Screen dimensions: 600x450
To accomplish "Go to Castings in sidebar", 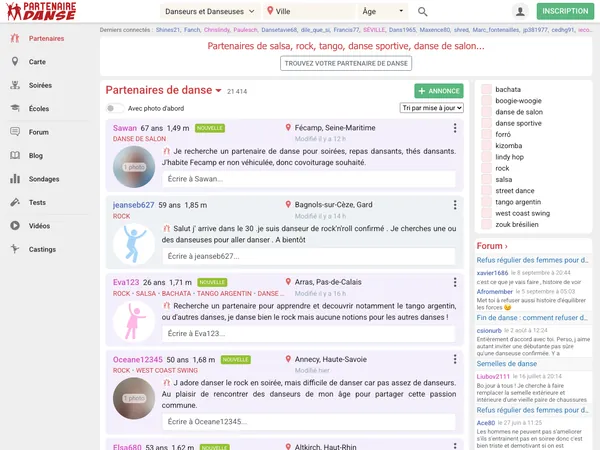I will pos(42,249).
